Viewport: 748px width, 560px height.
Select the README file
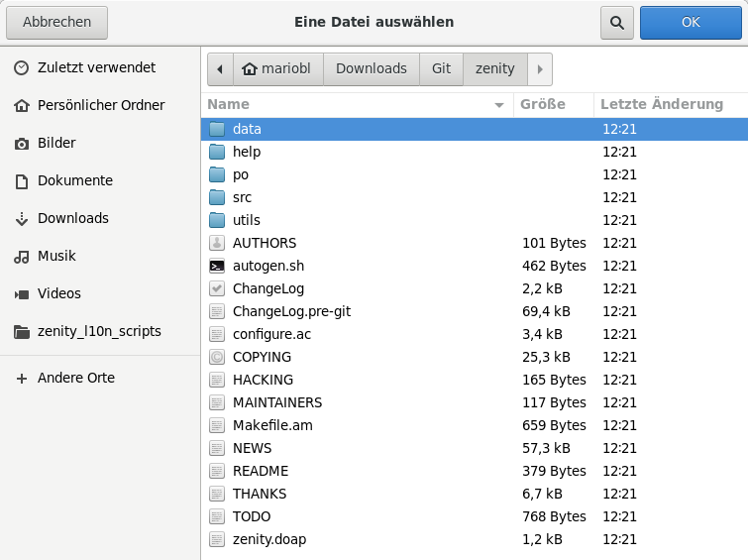tap(261, 471)
